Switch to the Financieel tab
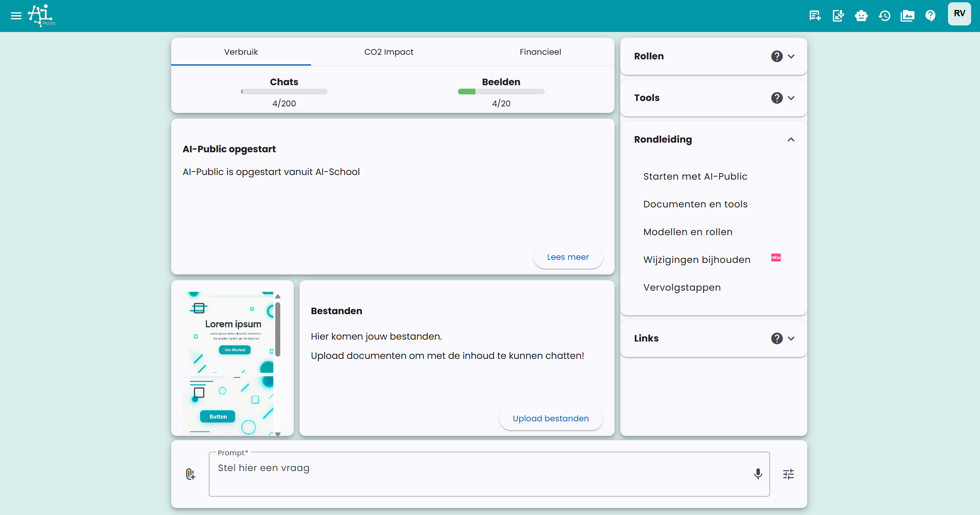The image size is (980, 515). tap(540, 52)
